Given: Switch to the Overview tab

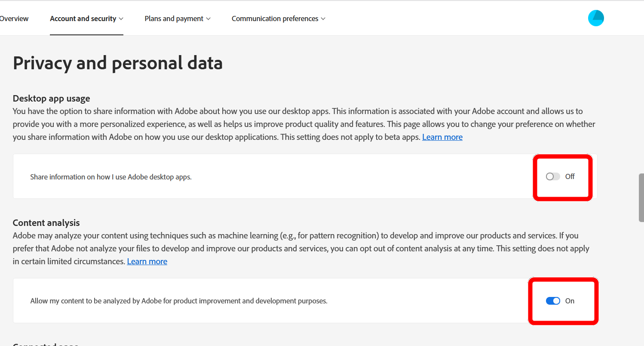Looking at the screenshot, I should click(14, 18).
